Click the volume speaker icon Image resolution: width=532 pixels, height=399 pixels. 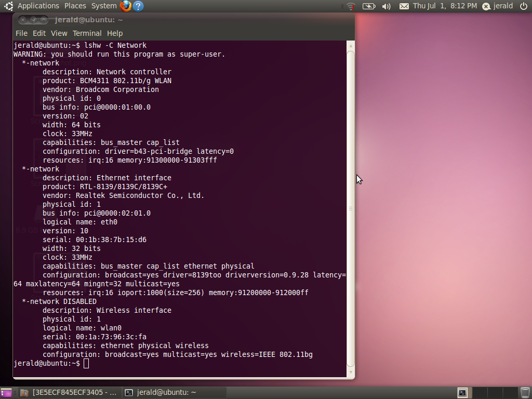386,6
